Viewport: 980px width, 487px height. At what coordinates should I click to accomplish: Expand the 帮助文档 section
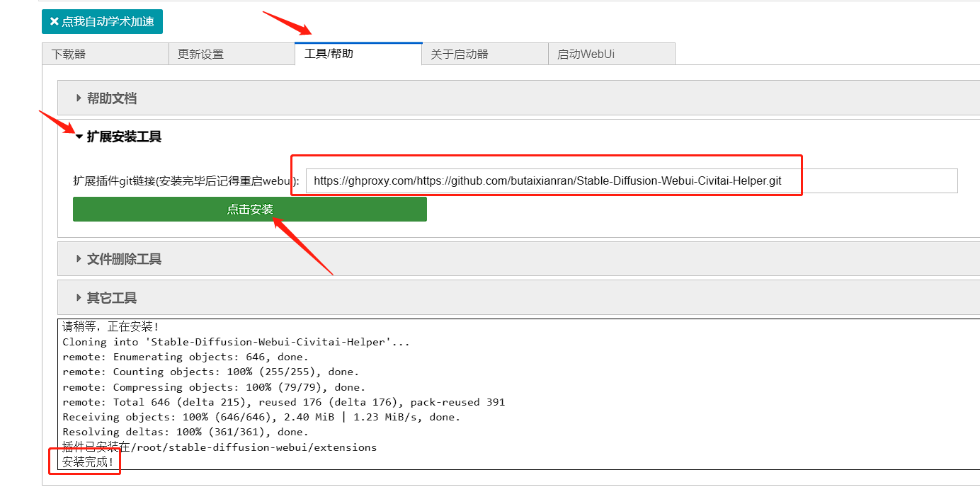tap(112, 98)
